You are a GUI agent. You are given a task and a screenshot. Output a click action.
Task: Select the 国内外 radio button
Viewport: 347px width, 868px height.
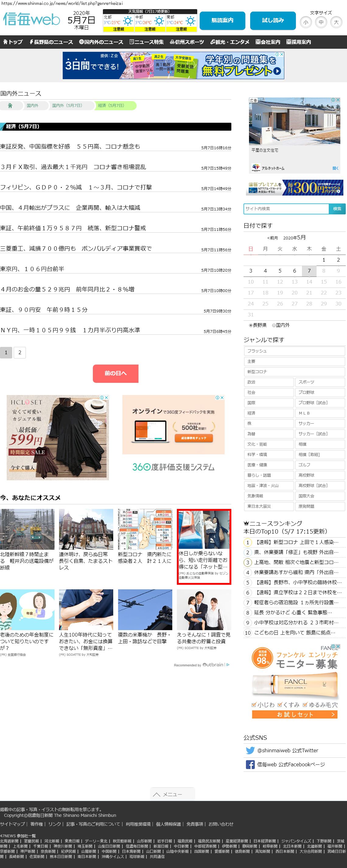pos(274,325)
